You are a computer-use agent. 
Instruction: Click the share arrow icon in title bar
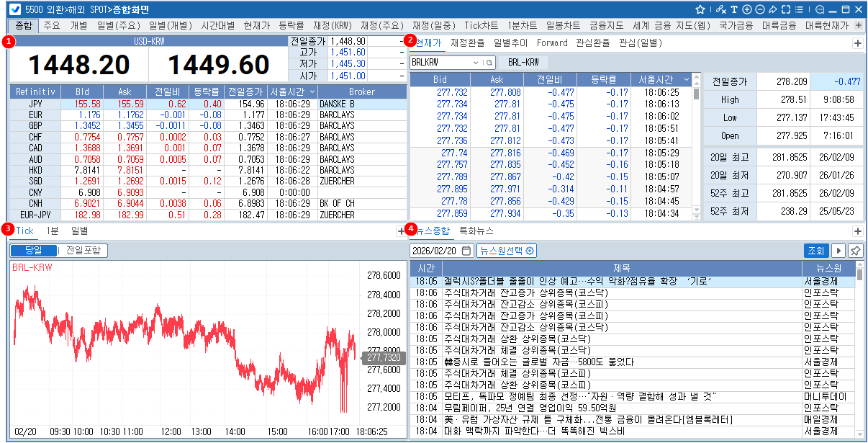pos(772,9)
